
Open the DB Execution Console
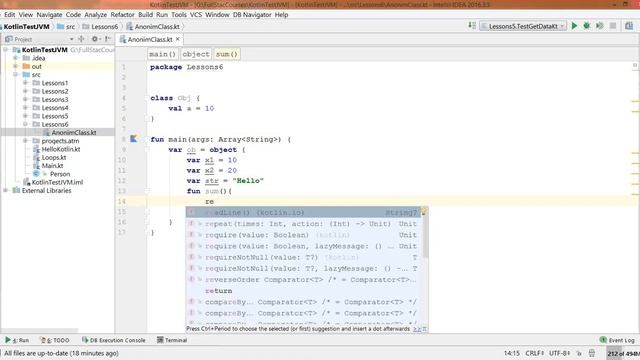coord(113,340)
